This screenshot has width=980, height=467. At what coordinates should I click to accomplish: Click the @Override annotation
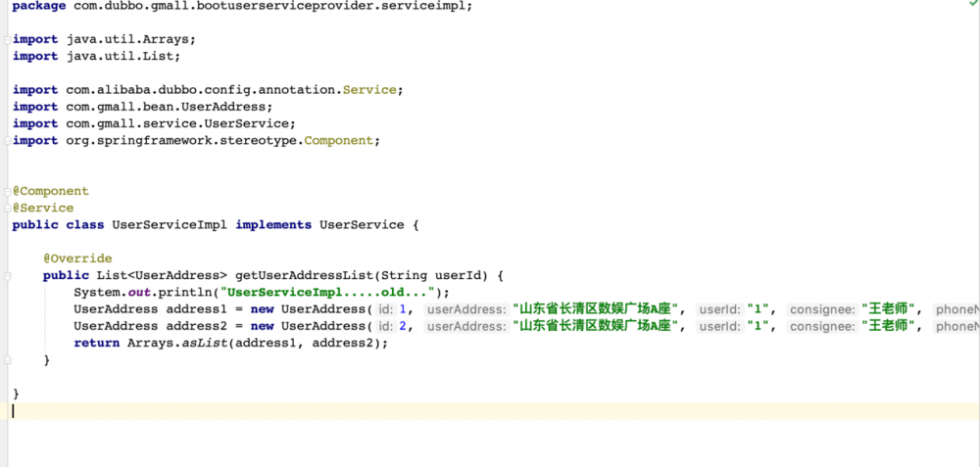(x=77, y=258)
